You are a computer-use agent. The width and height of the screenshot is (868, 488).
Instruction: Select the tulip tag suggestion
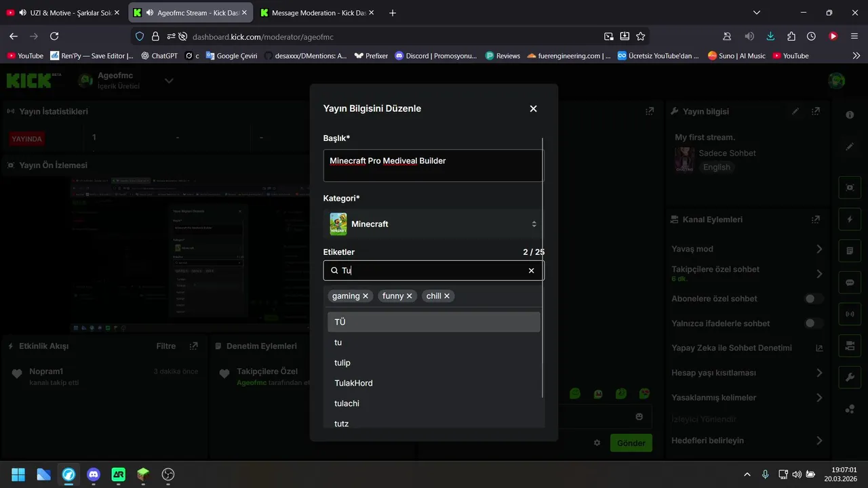(x=434, y=363)
